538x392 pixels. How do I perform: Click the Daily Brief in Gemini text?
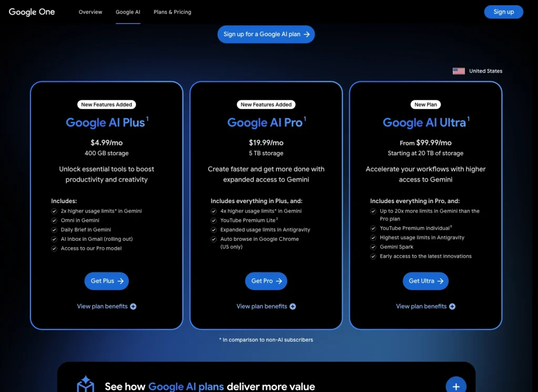tap(86, 229)
